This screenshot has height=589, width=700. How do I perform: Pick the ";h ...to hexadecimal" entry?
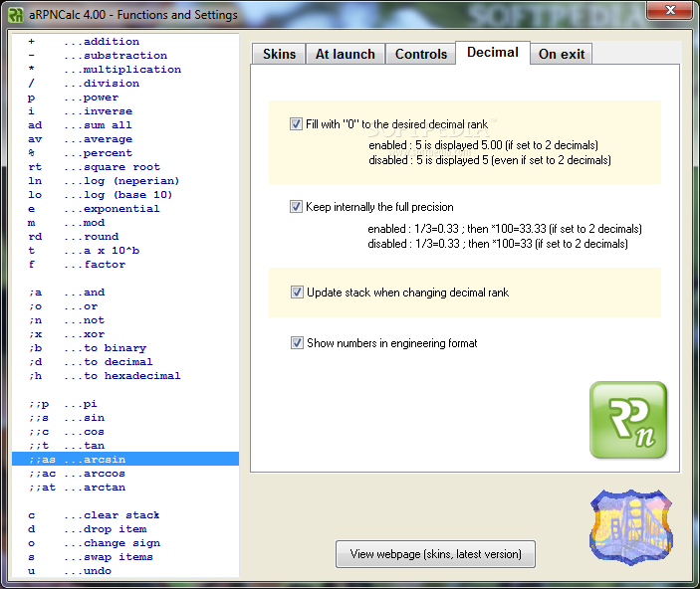coord(125,376)
